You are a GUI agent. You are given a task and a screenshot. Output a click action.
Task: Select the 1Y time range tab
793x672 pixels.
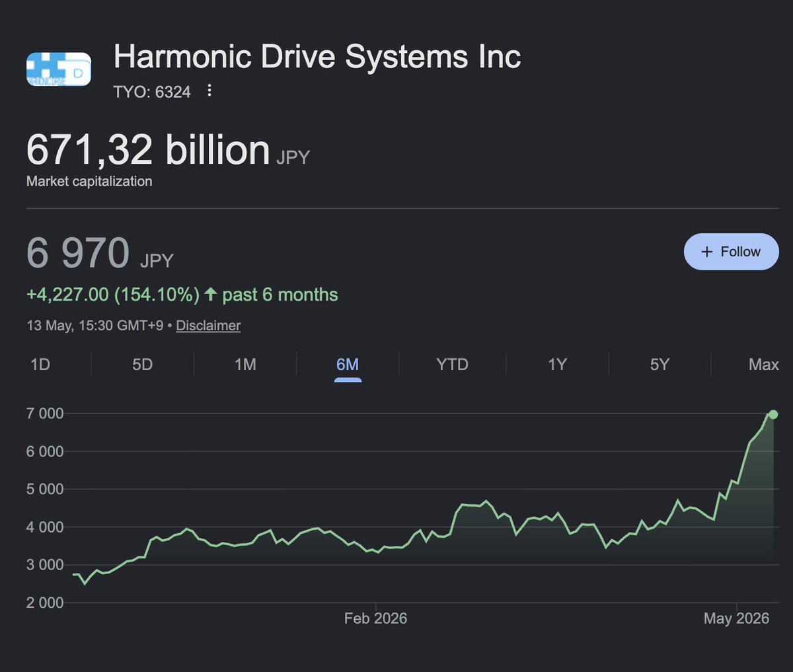click(x=558, y=365)
